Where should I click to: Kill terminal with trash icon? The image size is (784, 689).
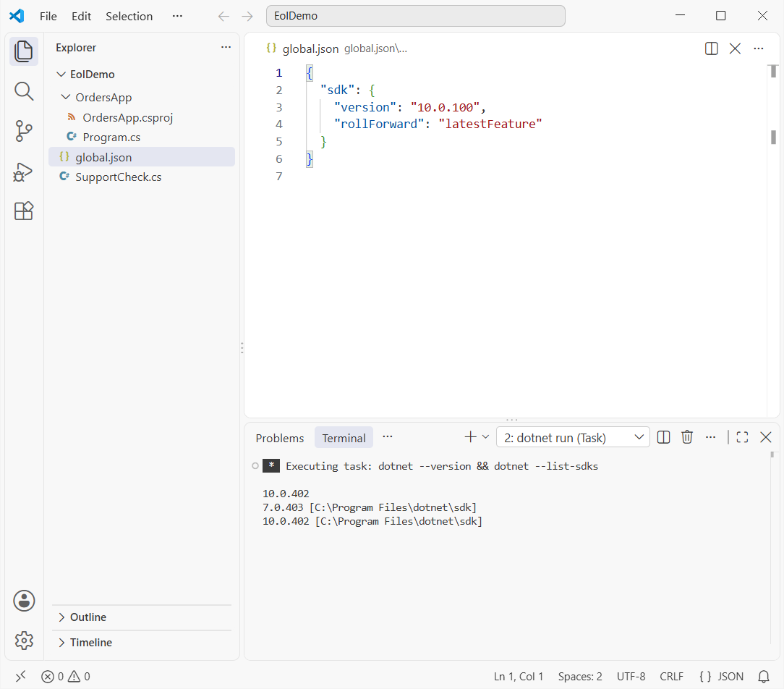pos(687,437)
